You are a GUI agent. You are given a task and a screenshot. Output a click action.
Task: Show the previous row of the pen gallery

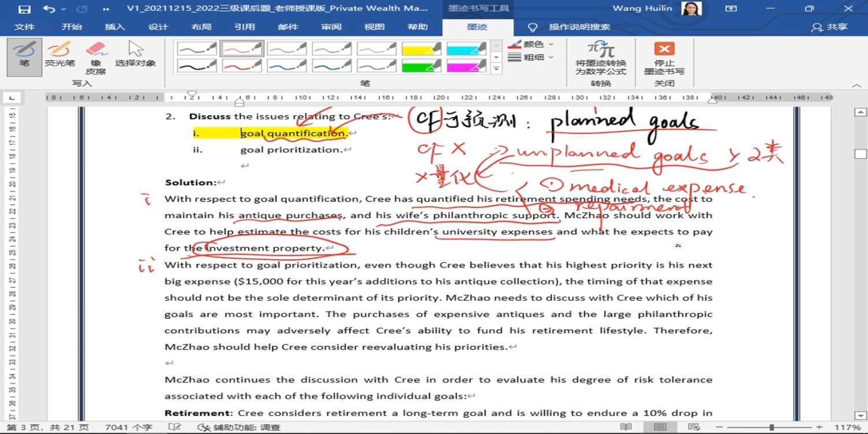click(x=496, y=45)
